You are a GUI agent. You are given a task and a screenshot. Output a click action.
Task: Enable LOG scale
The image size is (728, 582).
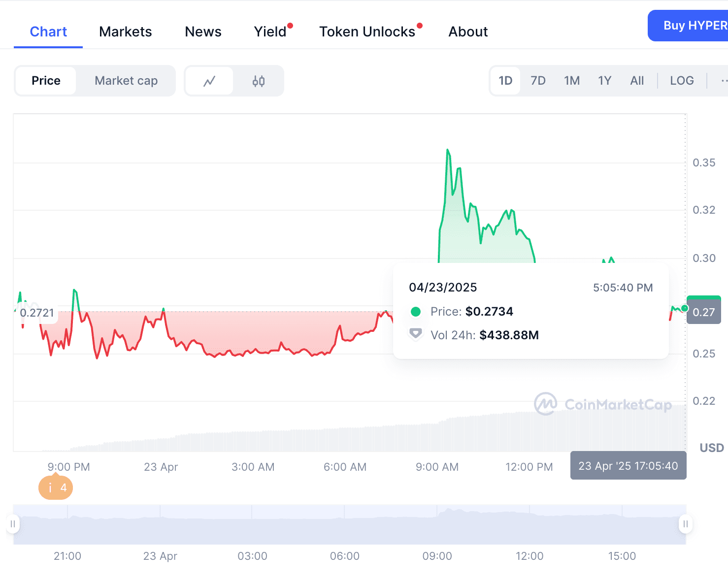[682, 80]
